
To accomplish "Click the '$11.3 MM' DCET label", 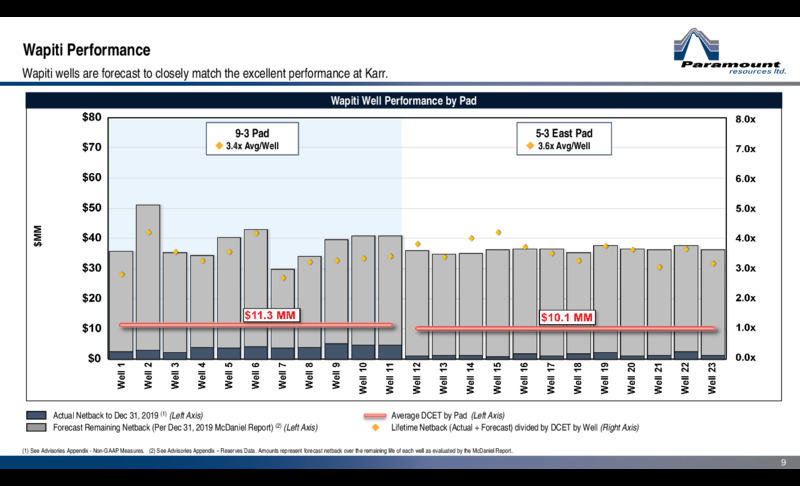I will (270, 315).
